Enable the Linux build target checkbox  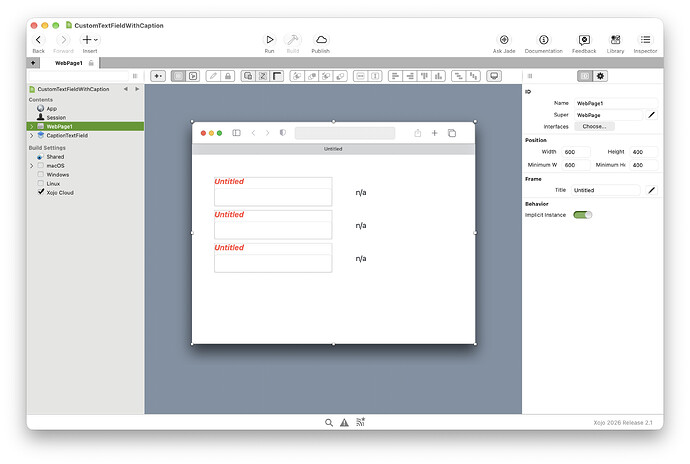click(40, 183)
